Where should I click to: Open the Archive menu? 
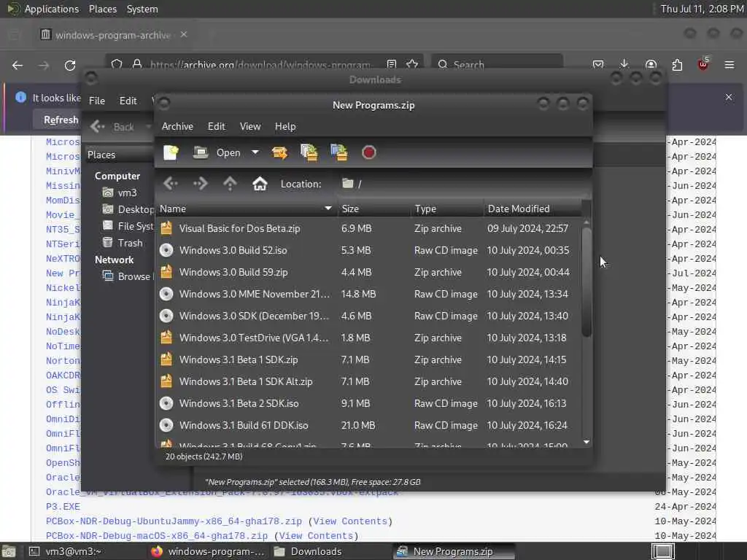point(177,126)
